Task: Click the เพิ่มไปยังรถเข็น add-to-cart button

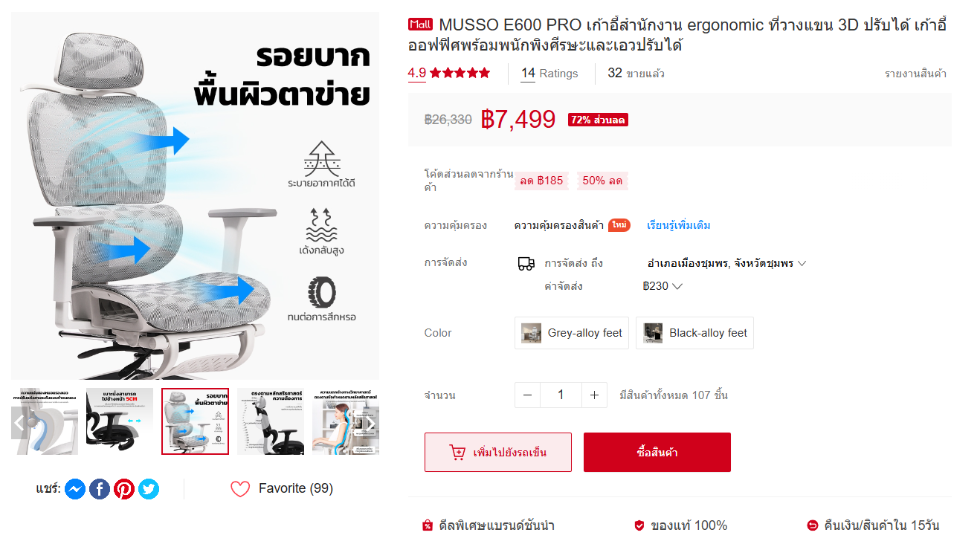Action: coord(498,452)
